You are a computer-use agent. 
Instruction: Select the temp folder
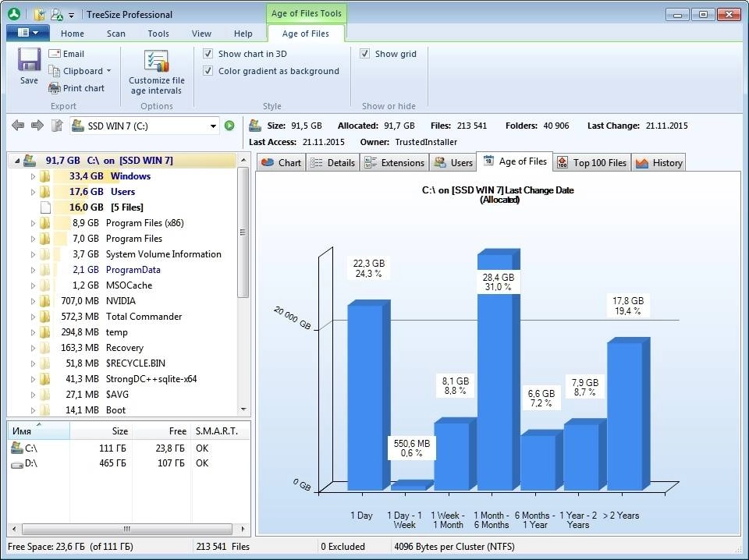pyautogui.click(x=116, y=332)
